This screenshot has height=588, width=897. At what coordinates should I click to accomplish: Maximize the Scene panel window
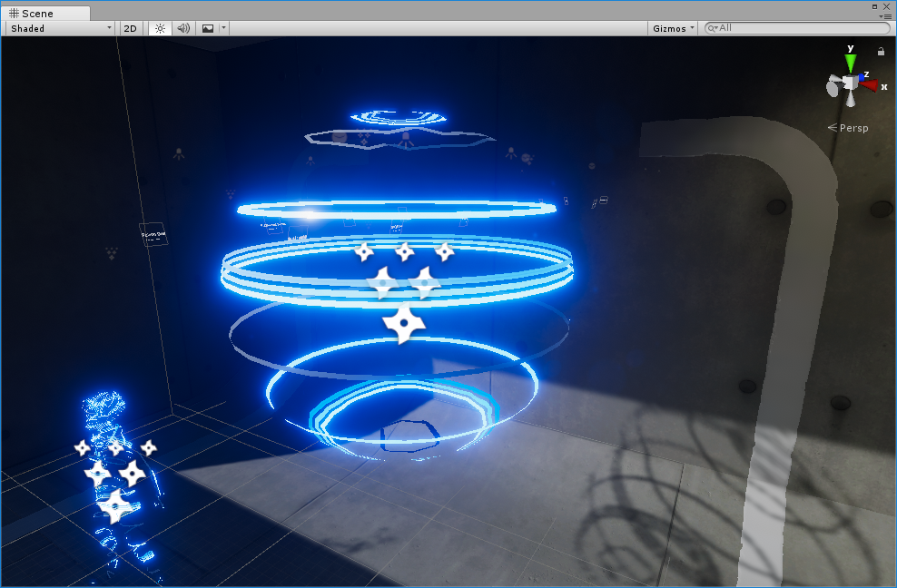click(x=875, y=5)
